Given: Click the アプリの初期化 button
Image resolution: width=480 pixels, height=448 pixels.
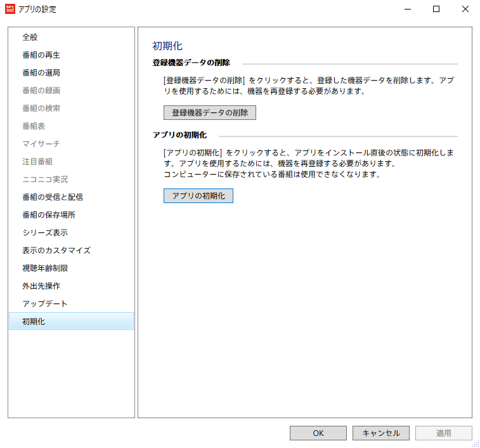Looking at the screenshot, I should coord(198,196).
